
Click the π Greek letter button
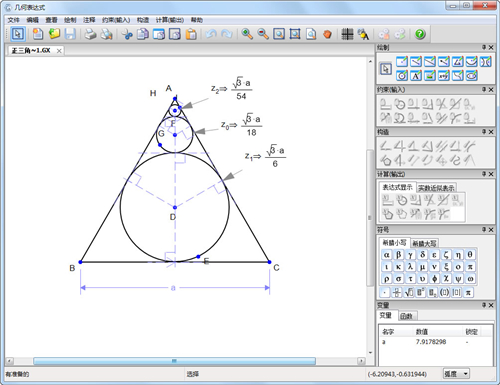click(470, 267)
